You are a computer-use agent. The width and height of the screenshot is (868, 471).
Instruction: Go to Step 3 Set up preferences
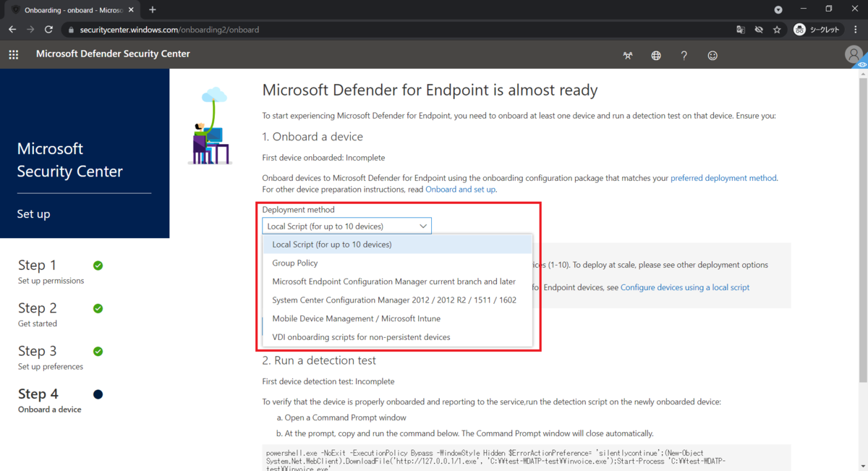tap(60, 357)
